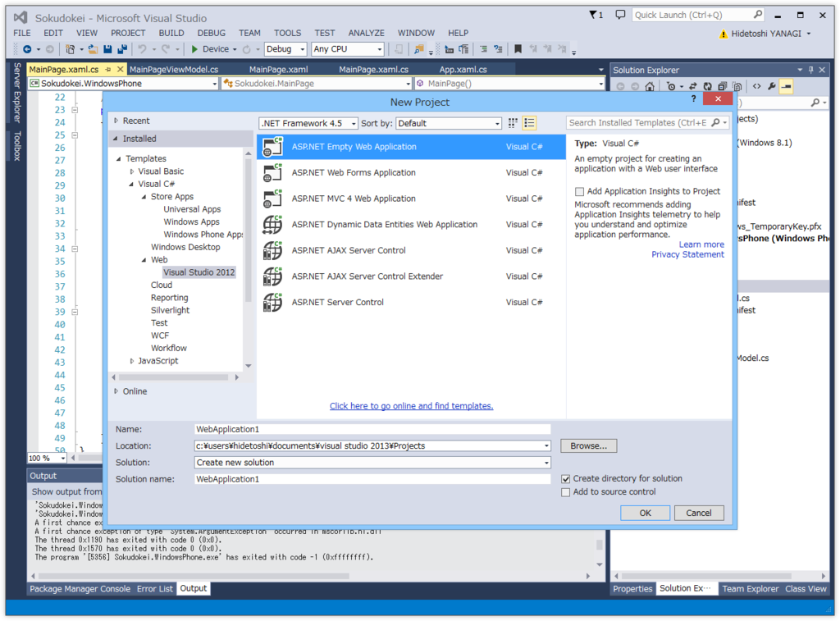Expand the Online section

coord(116,391)
